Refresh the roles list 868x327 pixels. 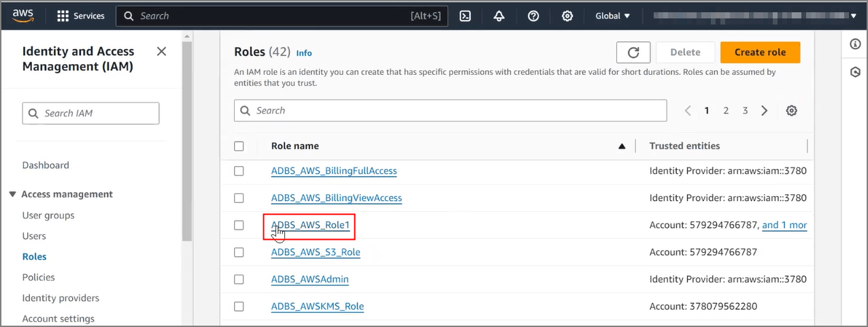pos(633,52)
